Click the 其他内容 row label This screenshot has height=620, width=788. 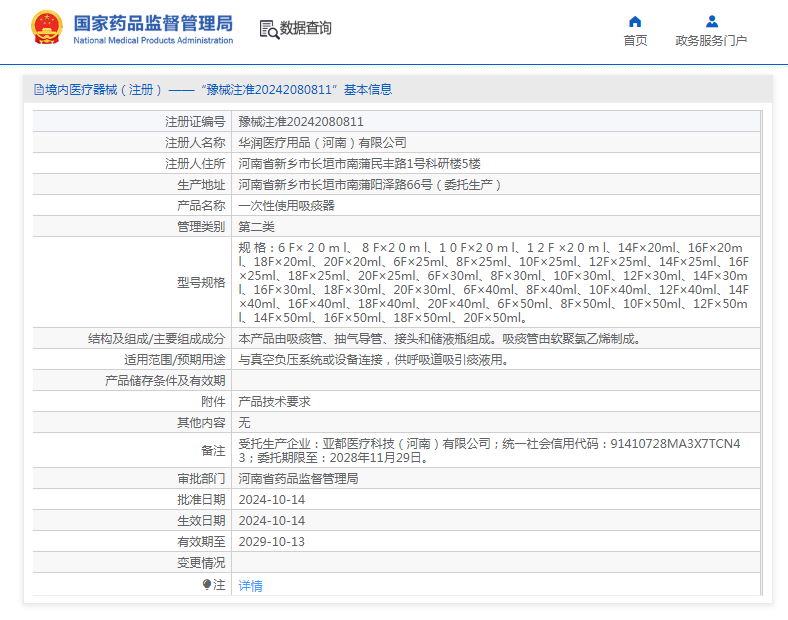pos(201,423)
